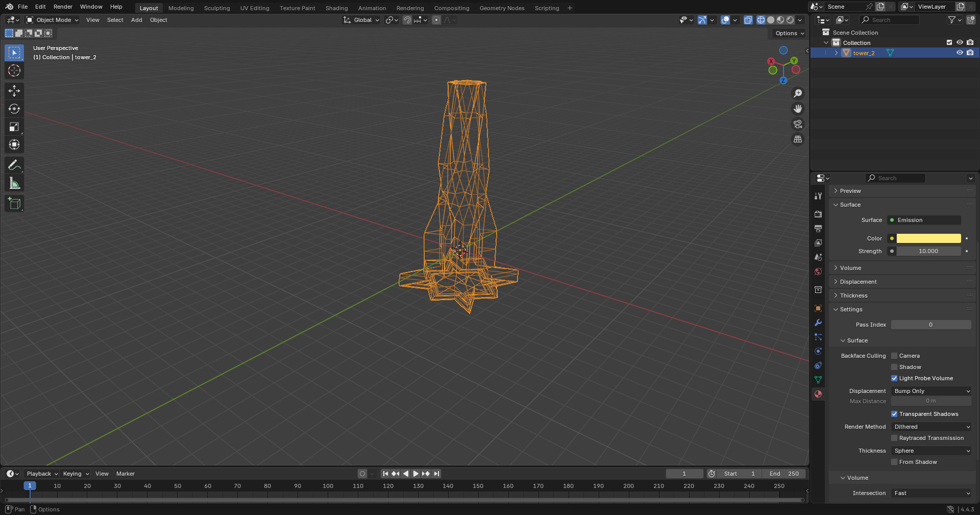Enable Backface Culling Shadow checkbox
This screenshot has width=980, height=515.
[894, 367]
